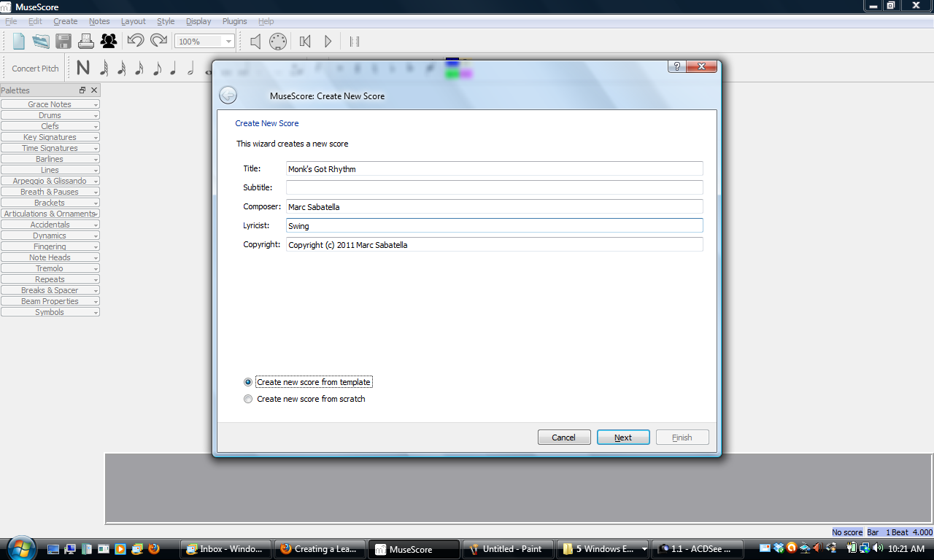
Task: Expand the Grace Notes palette
Action: (x=50, y=104)
